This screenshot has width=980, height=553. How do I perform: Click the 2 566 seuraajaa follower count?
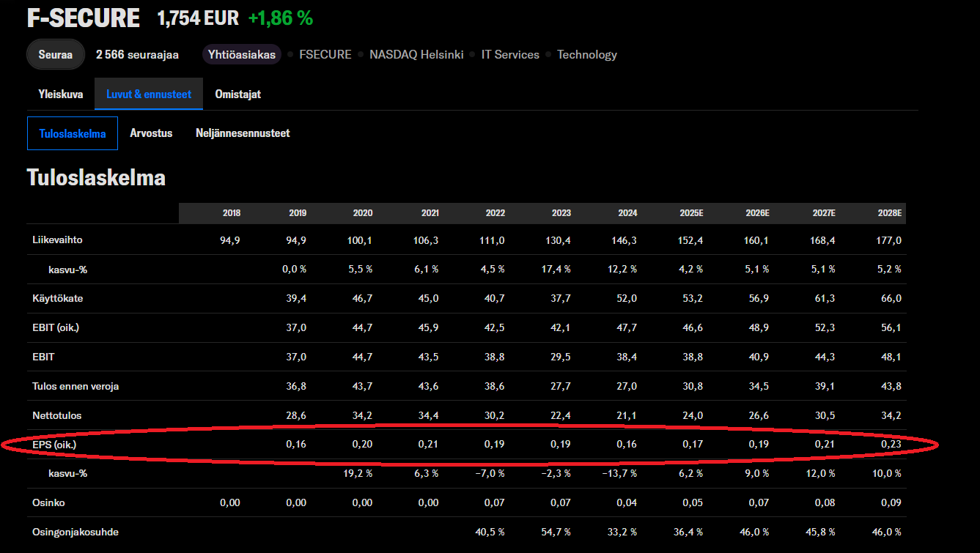click(137, 54)
